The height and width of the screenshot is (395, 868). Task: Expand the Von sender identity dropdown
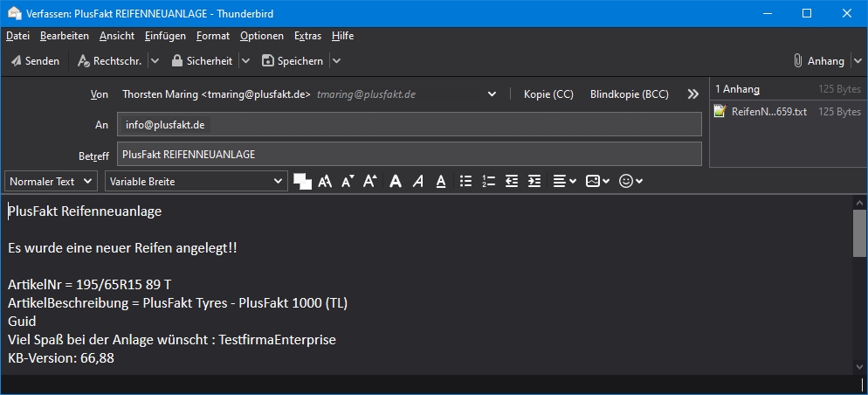492,94
